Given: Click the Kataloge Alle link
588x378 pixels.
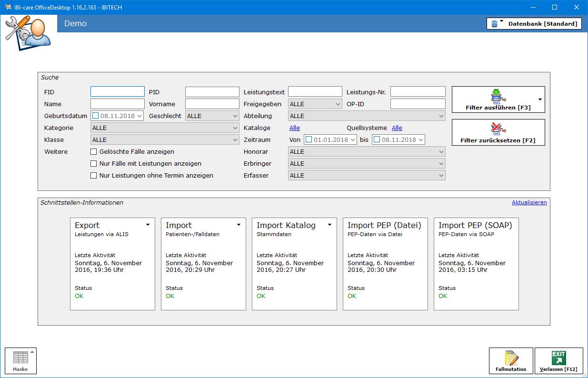Looking at the screenshot, I should click(x=295, y=128).
